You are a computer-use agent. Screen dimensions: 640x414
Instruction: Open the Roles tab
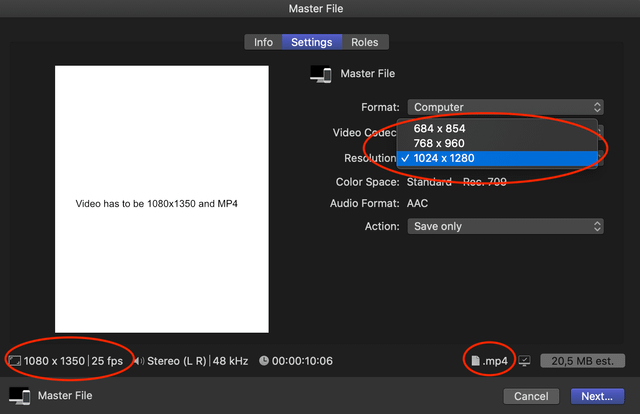[x=365, y=42]
